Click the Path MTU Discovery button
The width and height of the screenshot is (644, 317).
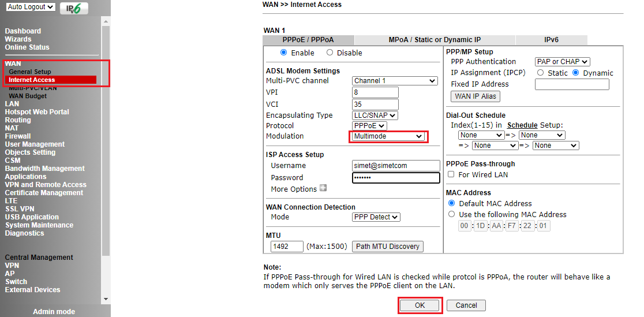tap(387, 247)
